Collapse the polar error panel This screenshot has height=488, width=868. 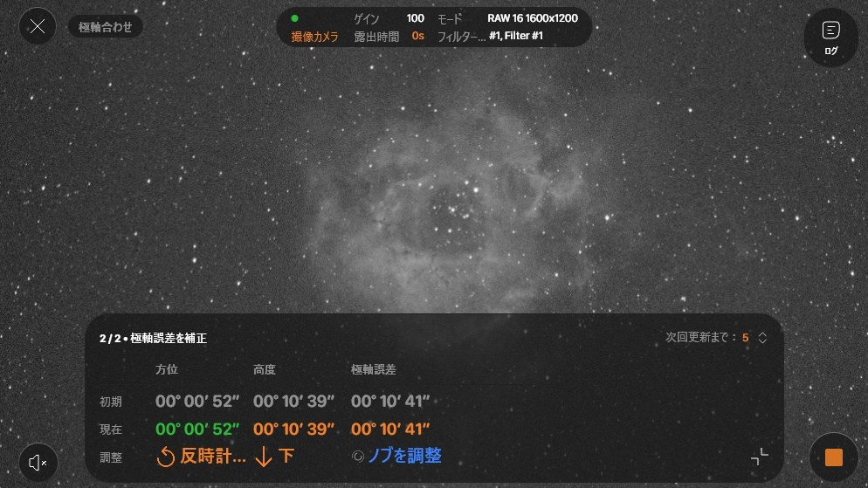pos(760,457)
